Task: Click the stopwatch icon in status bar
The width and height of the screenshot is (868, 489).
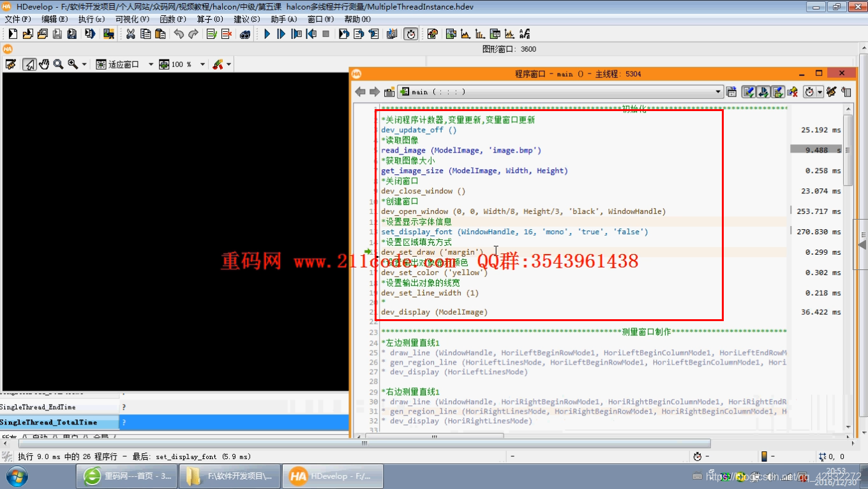Action: pyautogui.click(x=698, y=456)
